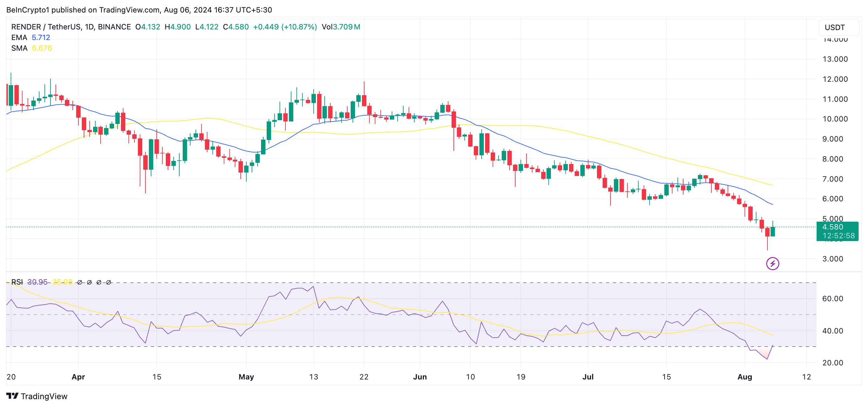
Task: Click the RSI indicator label
Action: (17, 282)
